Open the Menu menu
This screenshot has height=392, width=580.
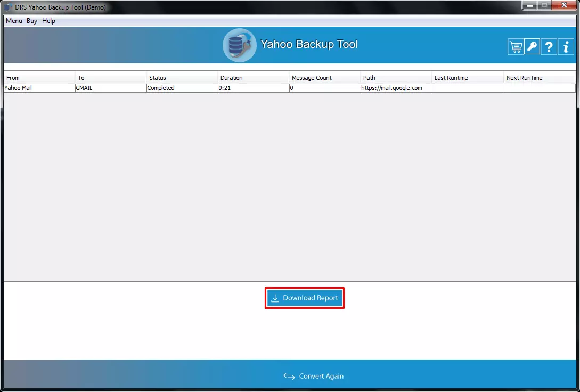14,21
